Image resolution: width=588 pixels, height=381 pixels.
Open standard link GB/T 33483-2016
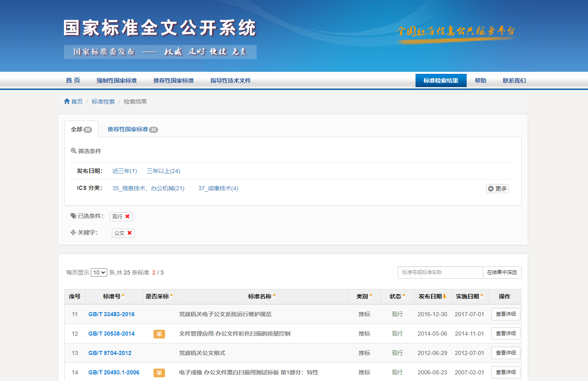(111, 315)
